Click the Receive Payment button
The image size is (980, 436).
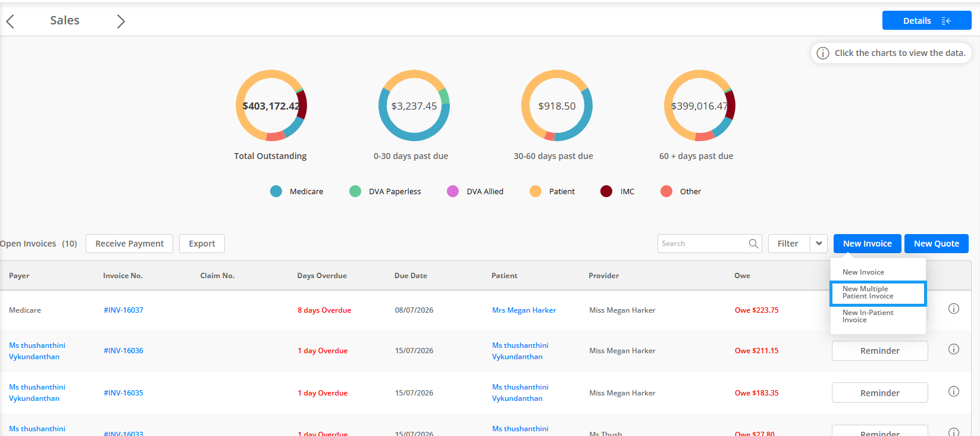129,244
